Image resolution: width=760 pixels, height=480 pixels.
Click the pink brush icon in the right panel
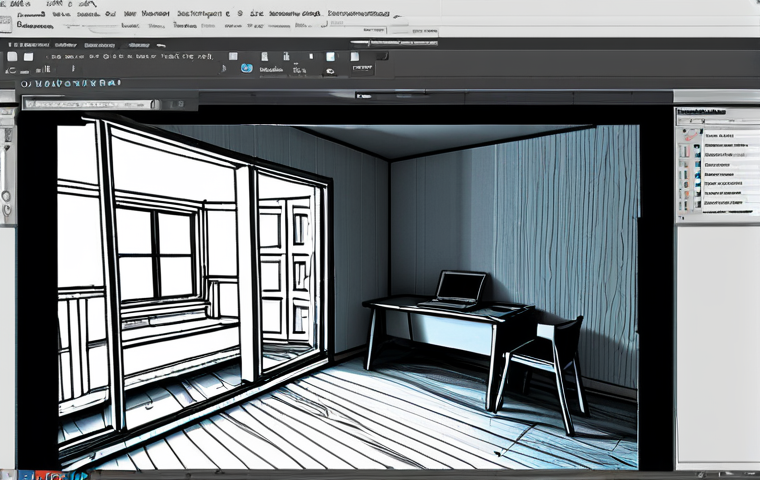coord(691,135)
